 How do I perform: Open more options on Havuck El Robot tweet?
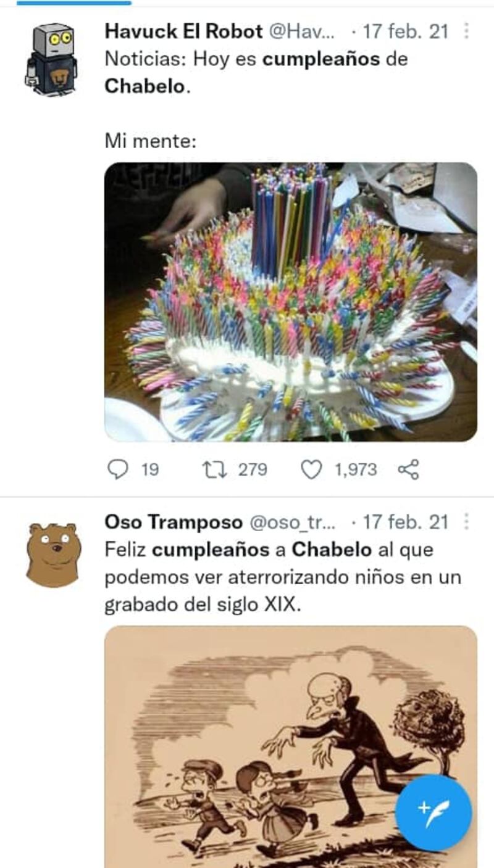pyautogui.click(x=466, y=30)
